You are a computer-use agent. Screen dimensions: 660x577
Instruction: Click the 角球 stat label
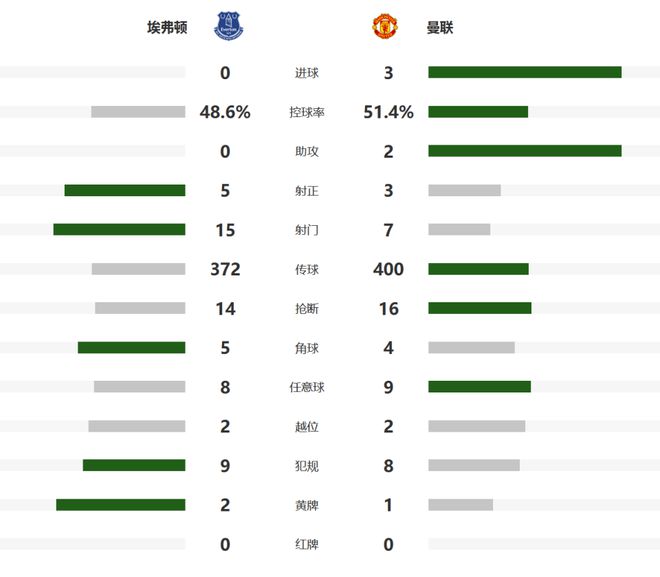pyautogui.click(x=307, y=348)
